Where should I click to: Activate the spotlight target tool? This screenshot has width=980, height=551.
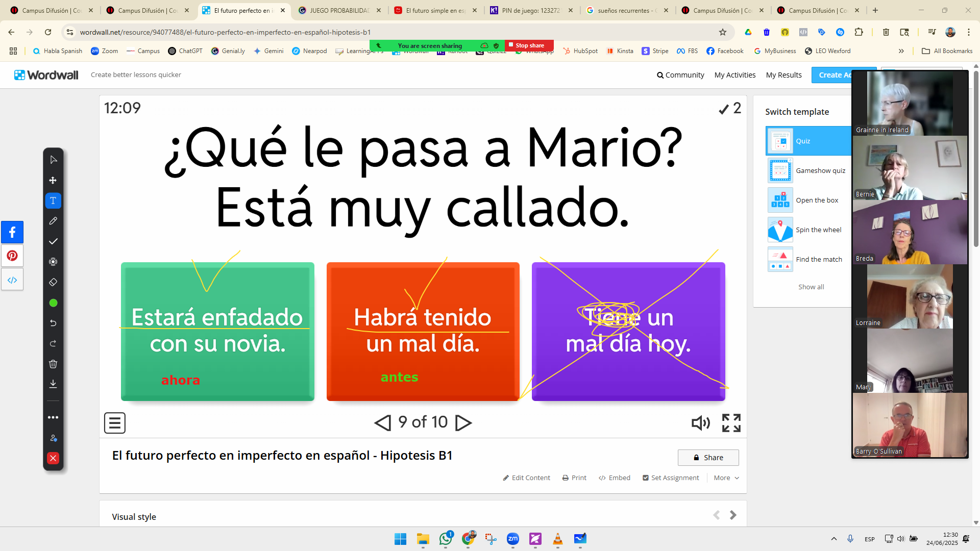point(53,262)
